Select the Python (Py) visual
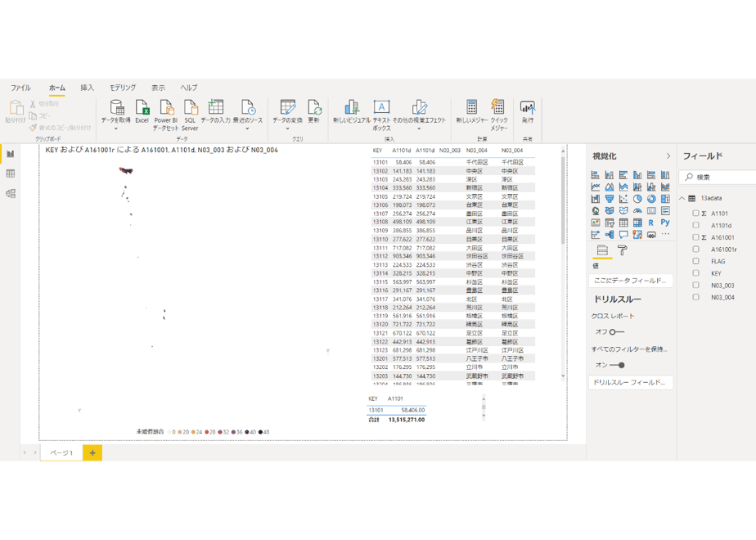Viewport: 756px width, 540px height. click(x=665, y=223)
